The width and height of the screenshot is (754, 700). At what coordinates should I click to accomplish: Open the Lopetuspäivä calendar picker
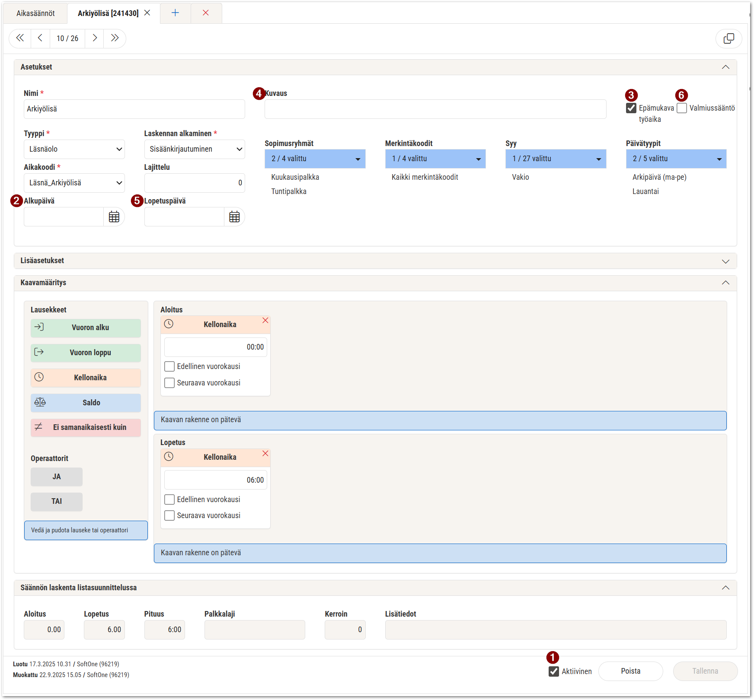(234, 217)
